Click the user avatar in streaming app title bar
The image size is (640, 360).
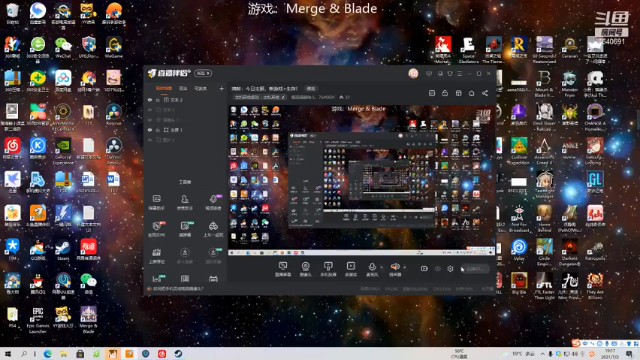tap(413, 73)
